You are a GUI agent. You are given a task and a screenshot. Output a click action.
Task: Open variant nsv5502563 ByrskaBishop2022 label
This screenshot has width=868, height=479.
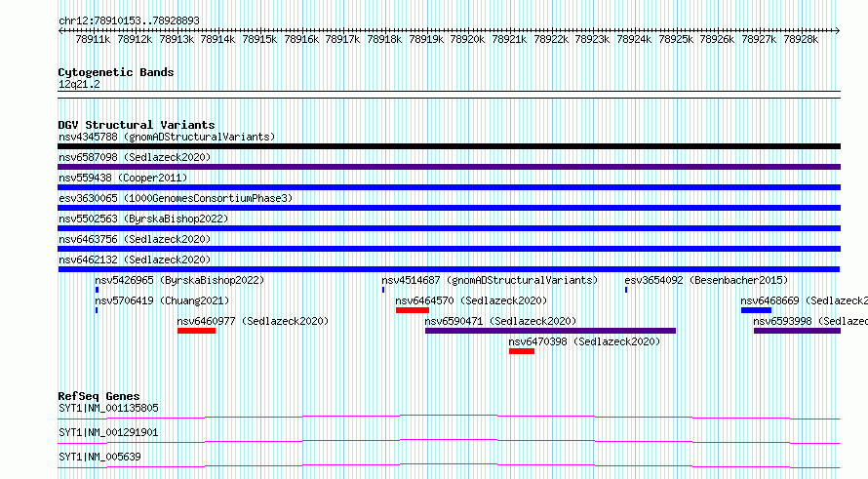point(143,219)
